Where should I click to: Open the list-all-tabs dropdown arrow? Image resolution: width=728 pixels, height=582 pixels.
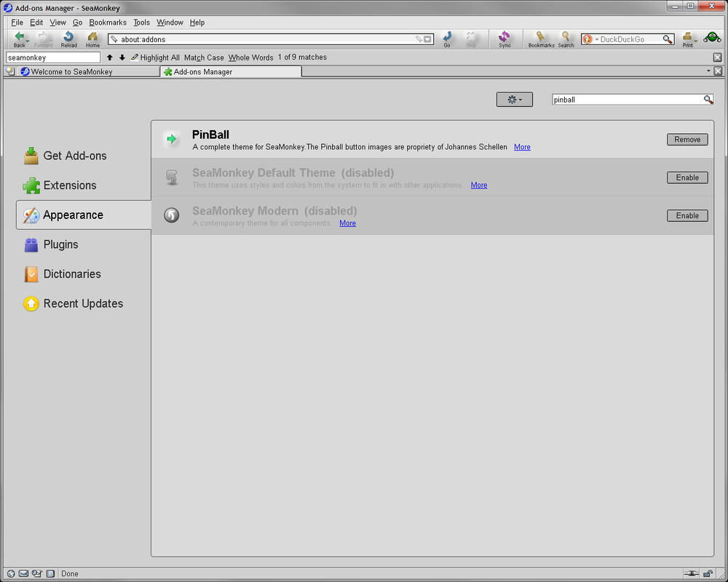tap(708, 71)
